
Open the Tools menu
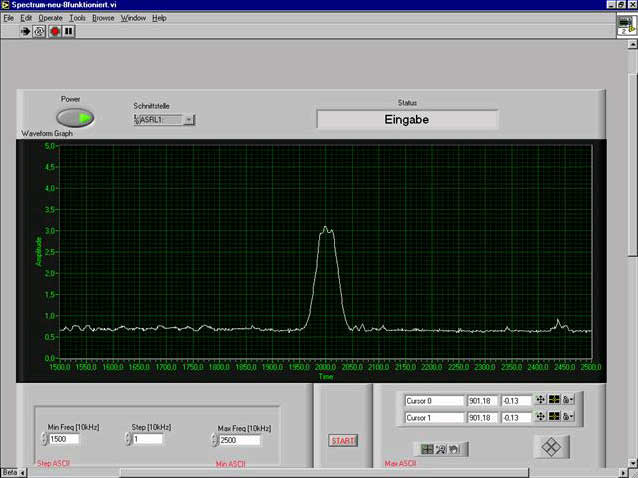(77, 18)
